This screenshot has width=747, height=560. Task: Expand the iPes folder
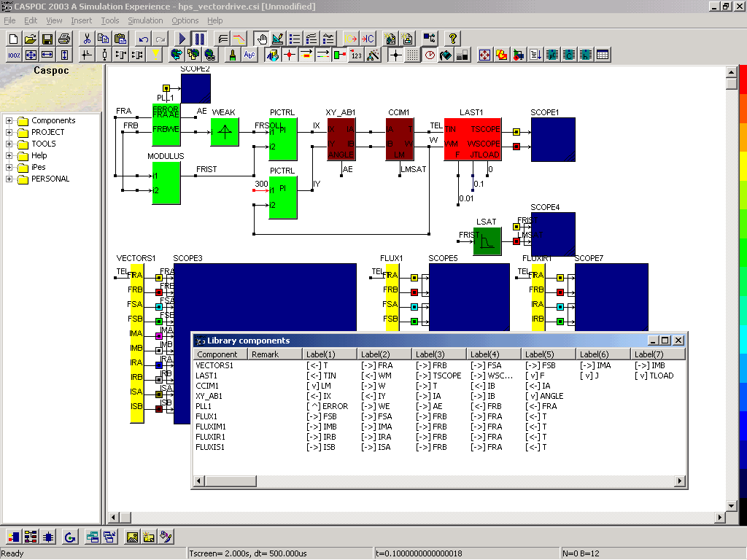(9, 167)
